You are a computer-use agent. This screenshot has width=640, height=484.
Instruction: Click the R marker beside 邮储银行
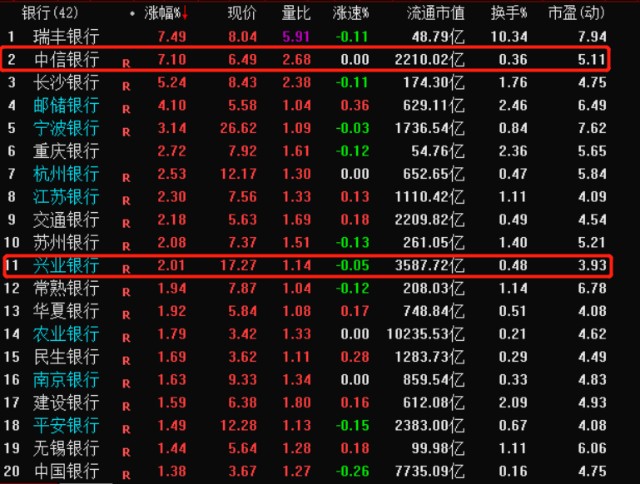[x=126, y=109]
